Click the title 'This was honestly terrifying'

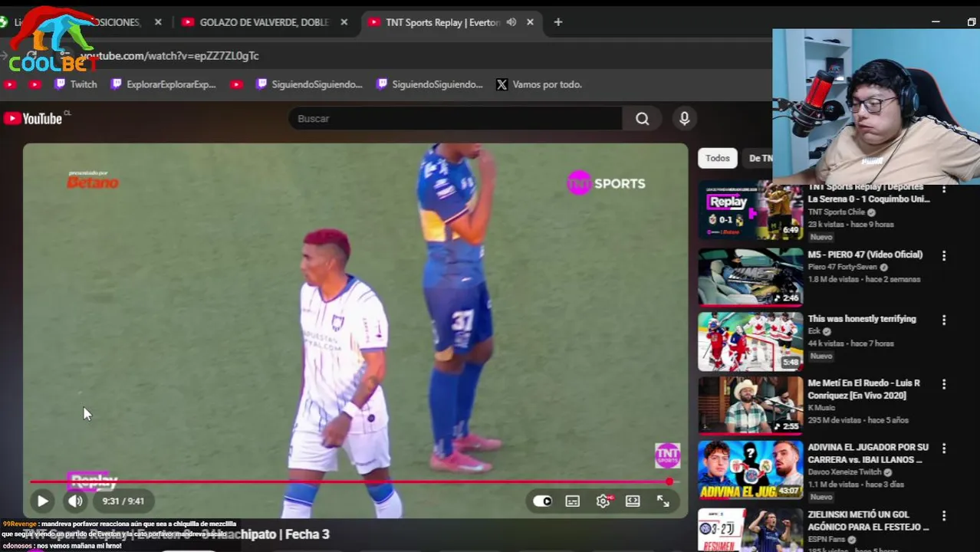click(x=862, y=319)
